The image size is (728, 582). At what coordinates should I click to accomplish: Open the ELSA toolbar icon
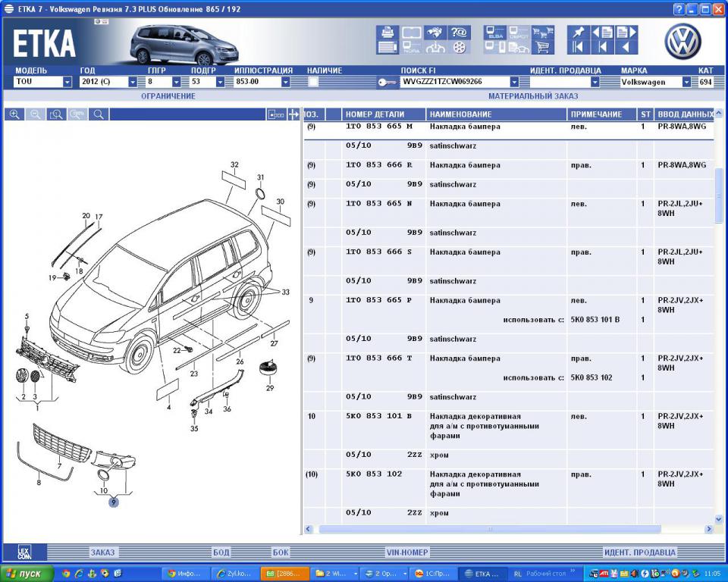click(495, 33)
